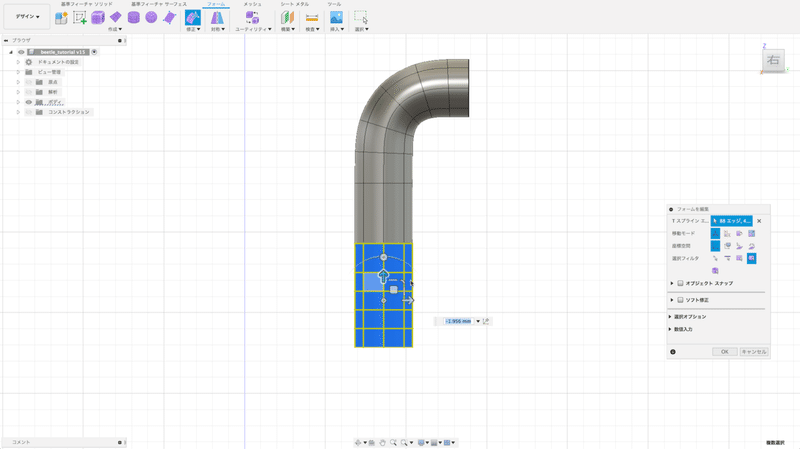Click the Viewports layout icon
The height and width of the screenshot is (449, 800).
click(x=447, y=443)
